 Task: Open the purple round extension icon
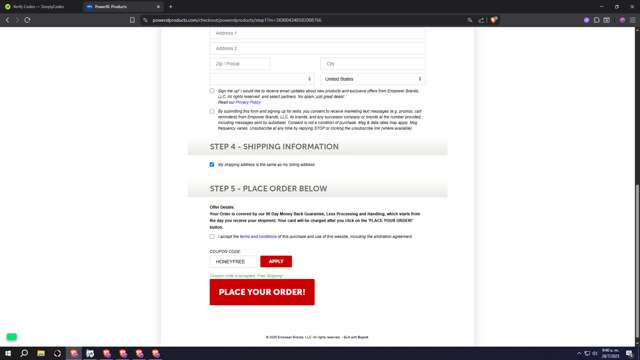coord(587,20)
